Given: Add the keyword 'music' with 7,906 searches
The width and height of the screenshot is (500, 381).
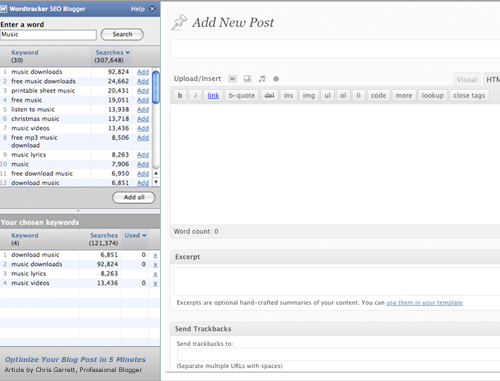Looking at the screenshot, I should pos(143,164).
